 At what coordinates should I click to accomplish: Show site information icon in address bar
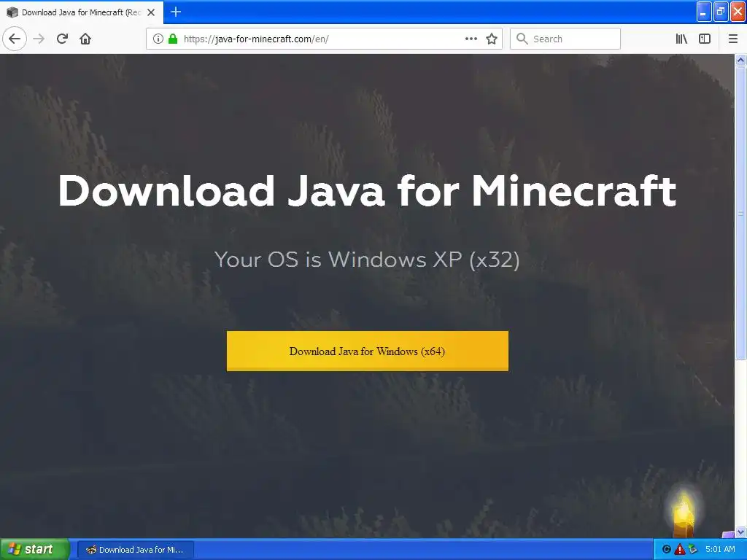click(158, 39)
